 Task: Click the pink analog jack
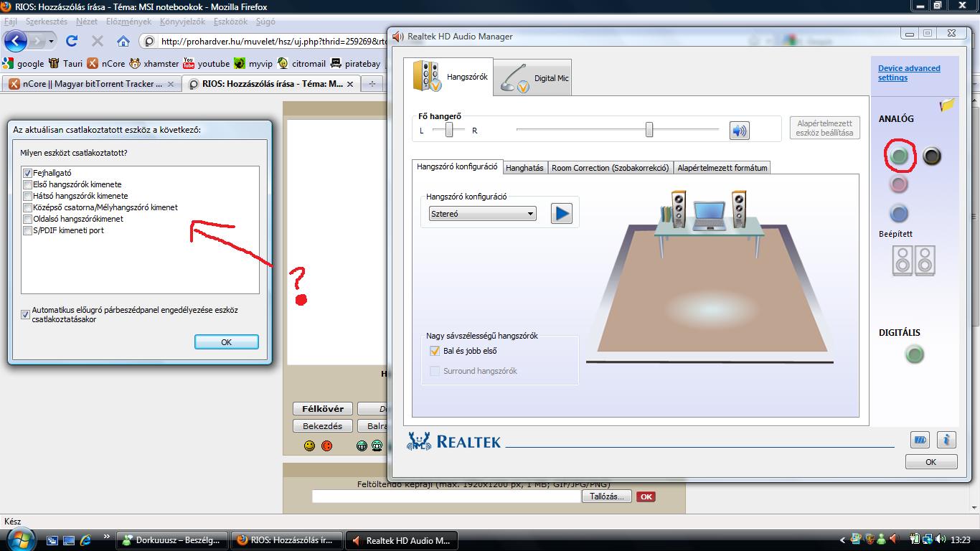(899, 184)
